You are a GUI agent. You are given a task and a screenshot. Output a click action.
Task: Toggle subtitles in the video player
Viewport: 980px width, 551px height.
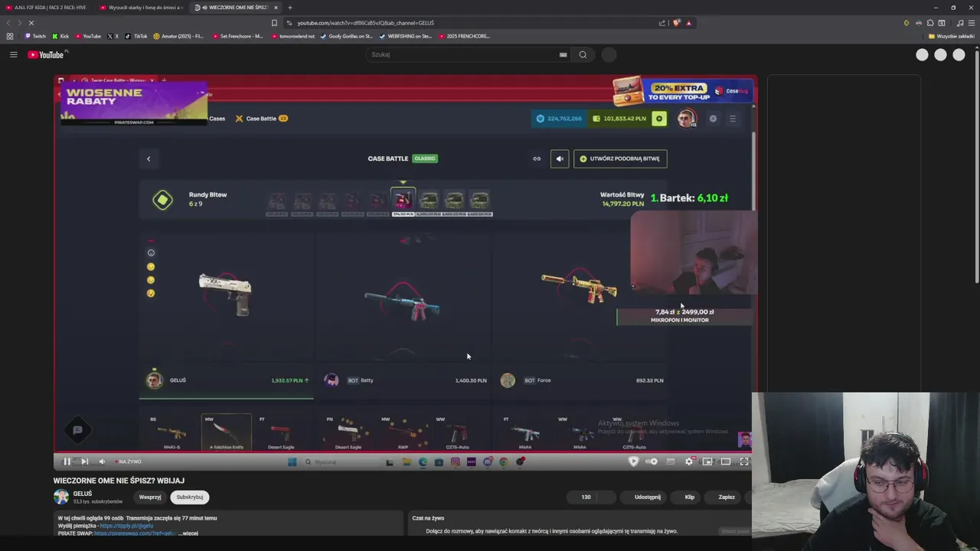[x=671, y=461]
